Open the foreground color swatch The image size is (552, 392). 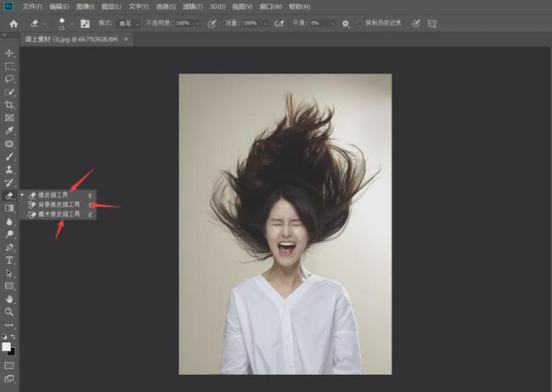[x=6, y=347]
